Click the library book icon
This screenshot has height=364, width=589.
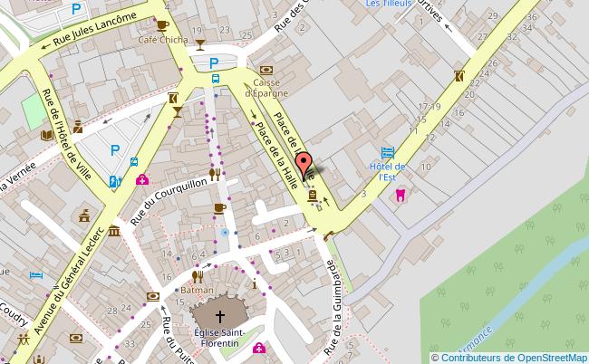[46, 136]
